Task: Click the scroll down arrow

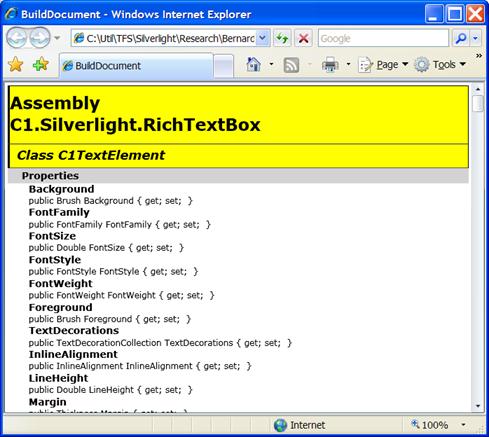Action: point(478,406)
